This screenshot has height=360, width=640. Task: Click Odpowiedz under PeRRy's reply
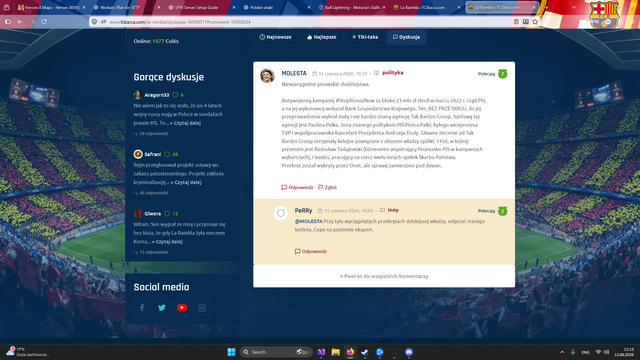(311, 251)
